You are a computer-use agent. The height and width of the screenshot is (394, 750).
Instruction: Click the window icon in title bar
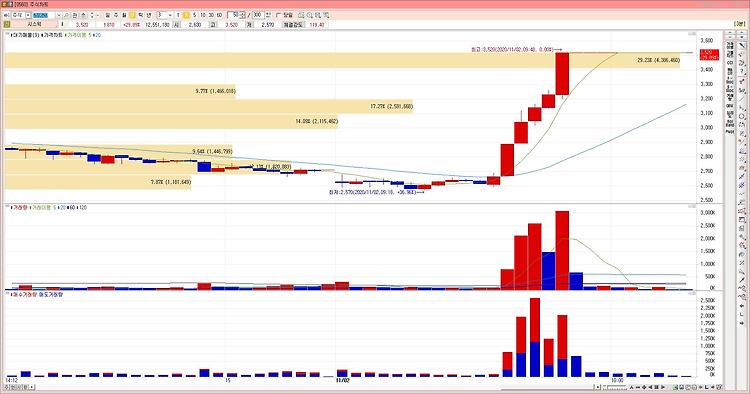5,4
